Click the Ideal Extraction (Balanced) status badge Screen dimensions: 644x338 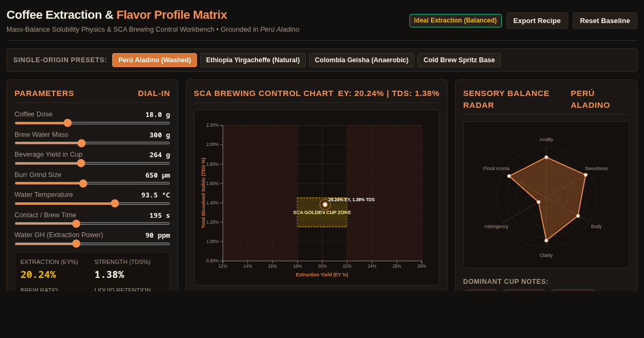(455, 20)
